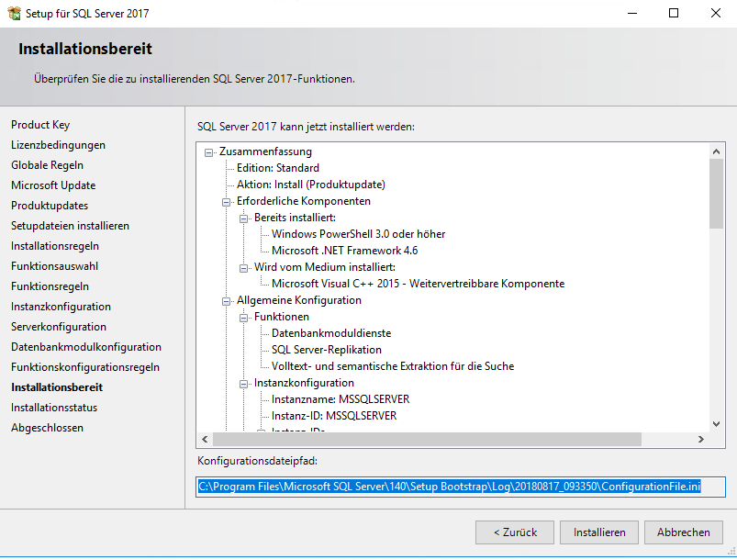Collapse the Zusammenfassung tree node
The image size is (737, 560).
coord(208,152)
